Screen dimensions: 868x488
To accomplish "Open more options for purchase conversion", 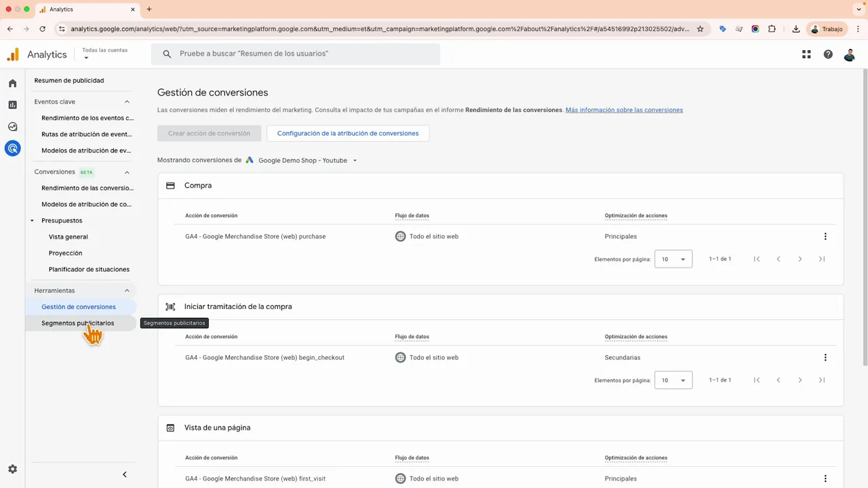I will [825, 237].
